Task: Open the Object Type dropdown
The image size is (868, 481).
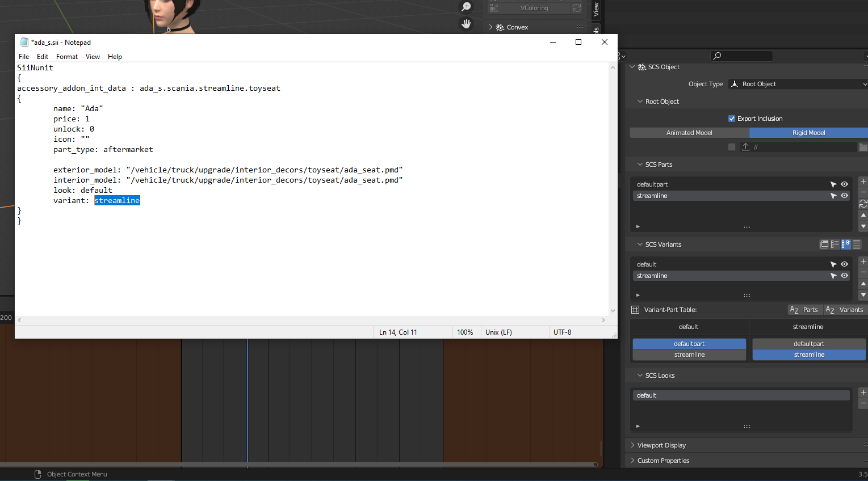Action: (x=798, y=84)
